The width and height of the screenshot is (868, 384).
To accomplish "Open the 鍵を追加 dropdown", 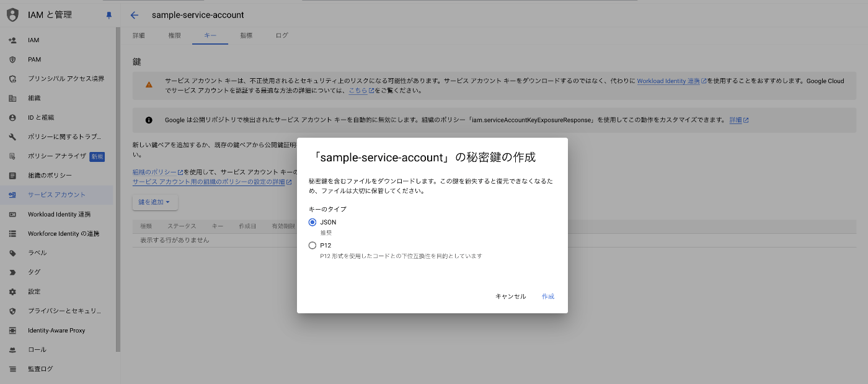I will point(155,202).
